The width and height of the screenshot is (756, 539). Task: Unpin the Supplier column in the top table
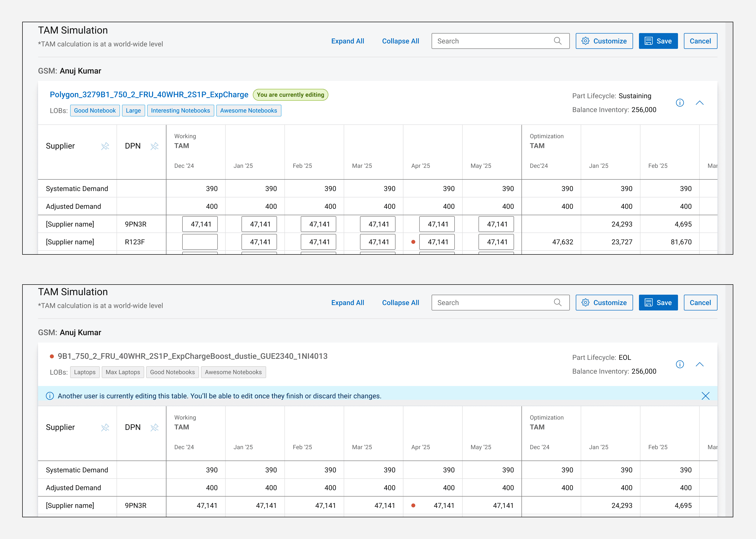(x=105, y=146)
